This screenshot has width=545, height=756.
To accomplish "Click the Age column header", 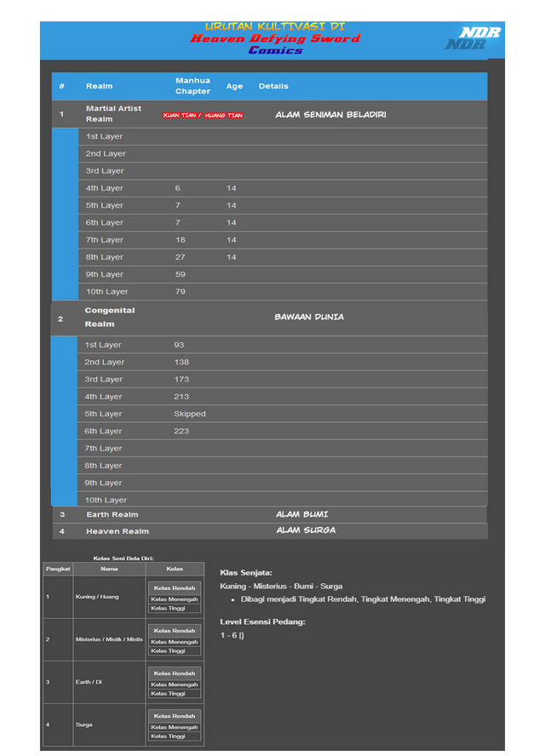I will (234, 86).
